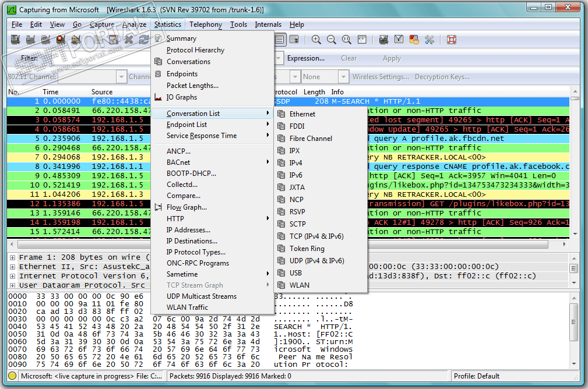Image resolution: width=588 pixels, height=389 pixels.
Task: Open Preferences with the wrench toolbar icon
Action: (x=429, y=40)
